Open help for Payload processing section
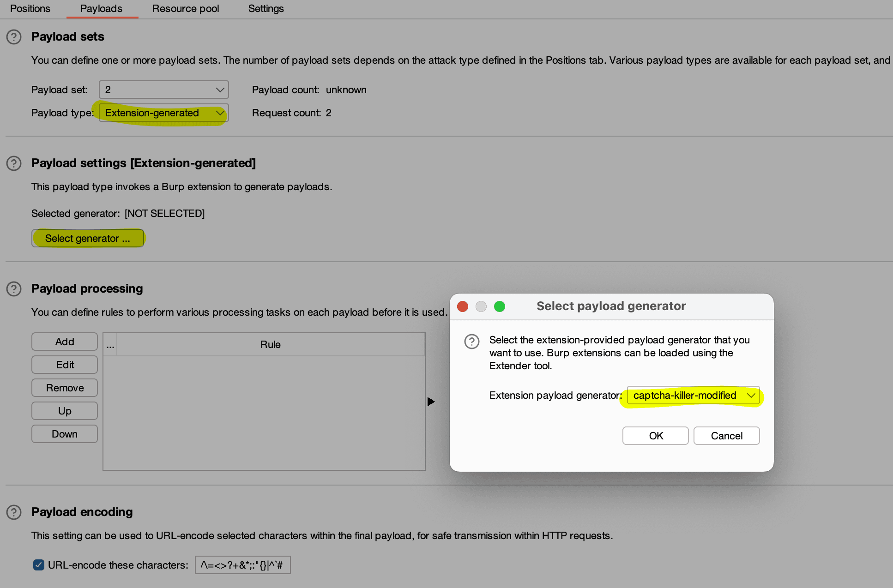The image size is (893, 588). click(x=14, y=289)
